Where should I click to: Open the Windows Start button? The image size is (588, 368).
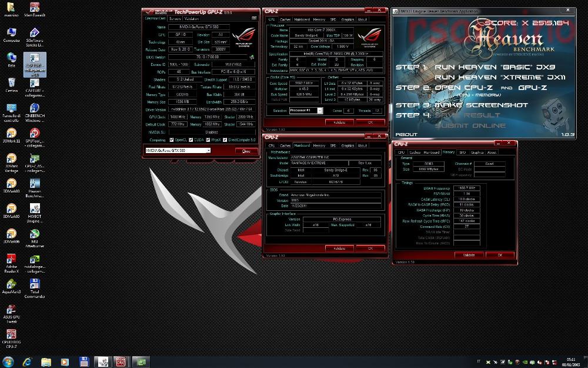coord(8,362)
